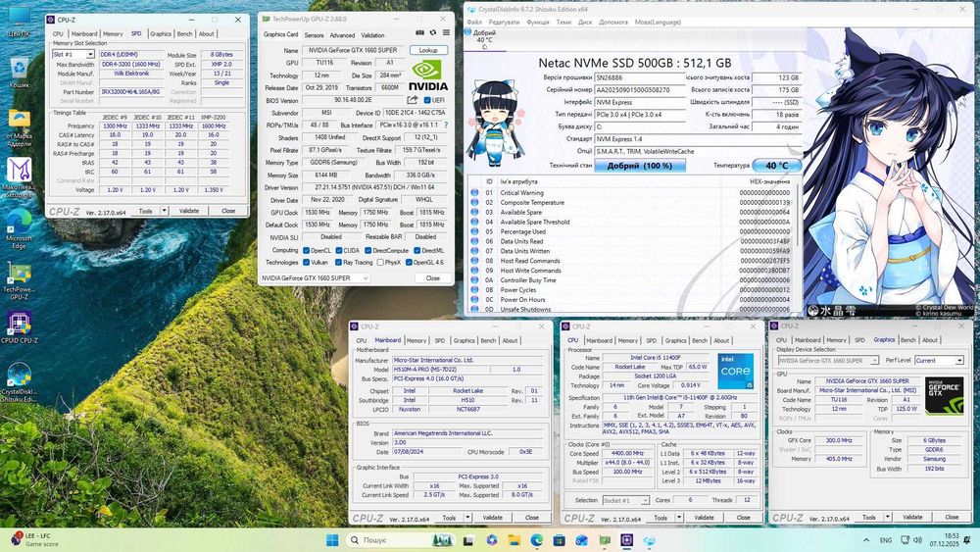Click CrystalDiskInfo icon in taskbar

(x=650, y=540)
